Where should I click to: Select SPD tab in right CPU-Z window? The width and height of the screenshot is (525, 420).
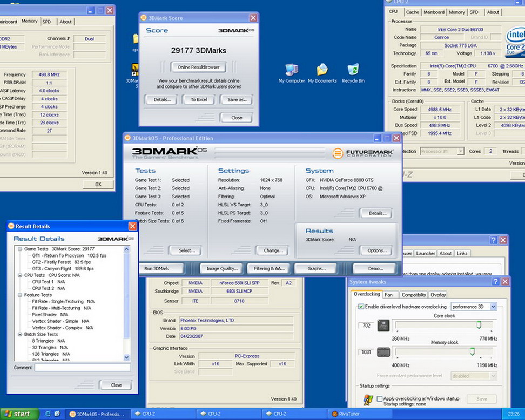coord(474,12)
